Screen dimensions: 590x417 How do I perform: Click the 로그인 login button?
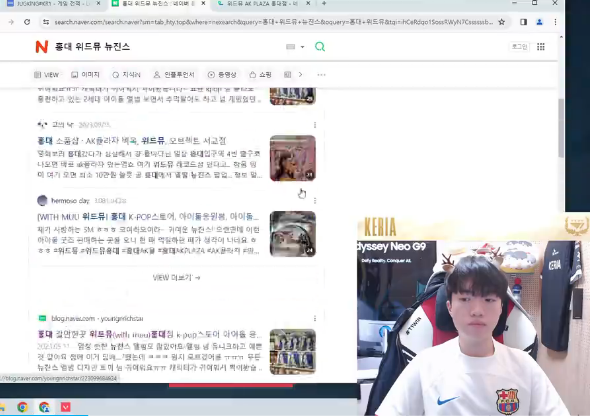[519, 47]
